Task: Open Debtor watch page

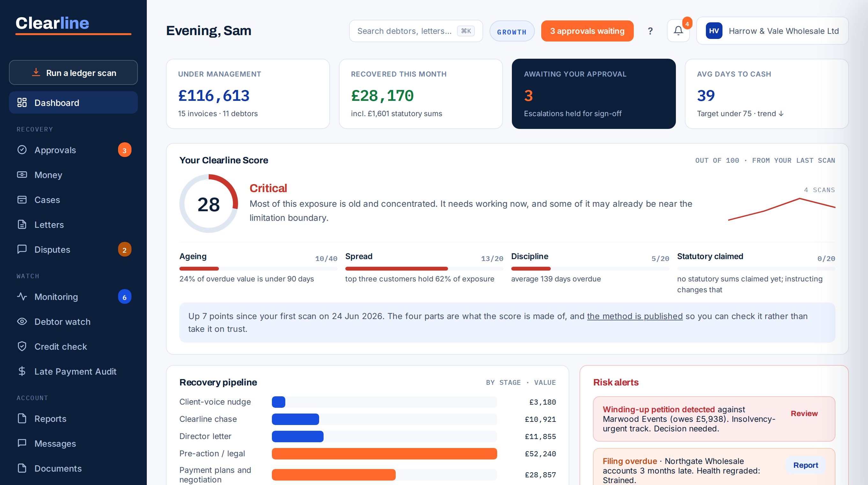Action: [73, 322]
